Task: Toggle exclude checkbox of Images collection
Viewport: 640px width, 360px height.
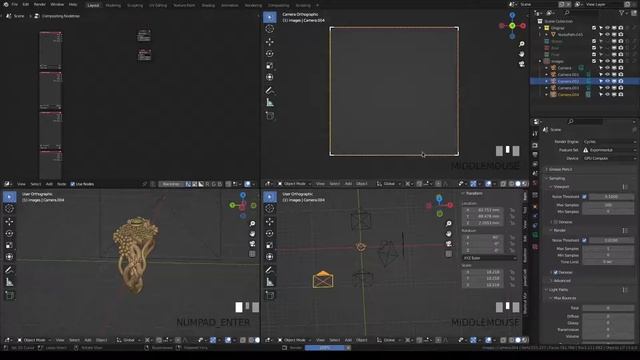Action: pos(594,61)
